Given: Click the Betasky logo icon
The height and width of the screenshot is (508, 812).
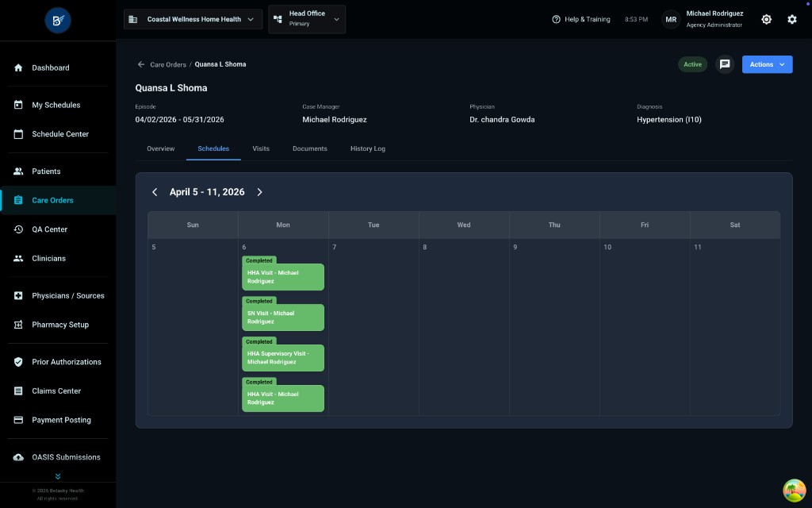Looking at the screenshot, I should tap(57, 20).
